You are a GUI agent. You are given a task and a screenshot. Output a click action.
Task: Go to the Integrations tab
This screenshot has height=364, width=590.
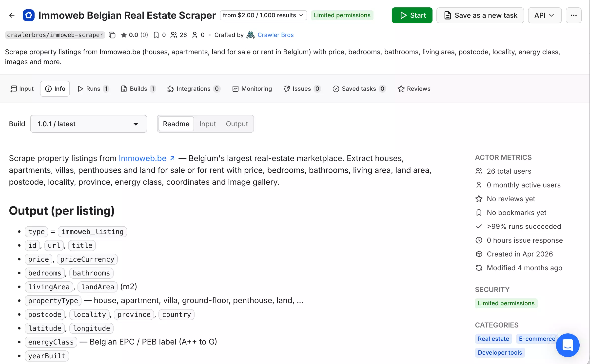[193, 89]
